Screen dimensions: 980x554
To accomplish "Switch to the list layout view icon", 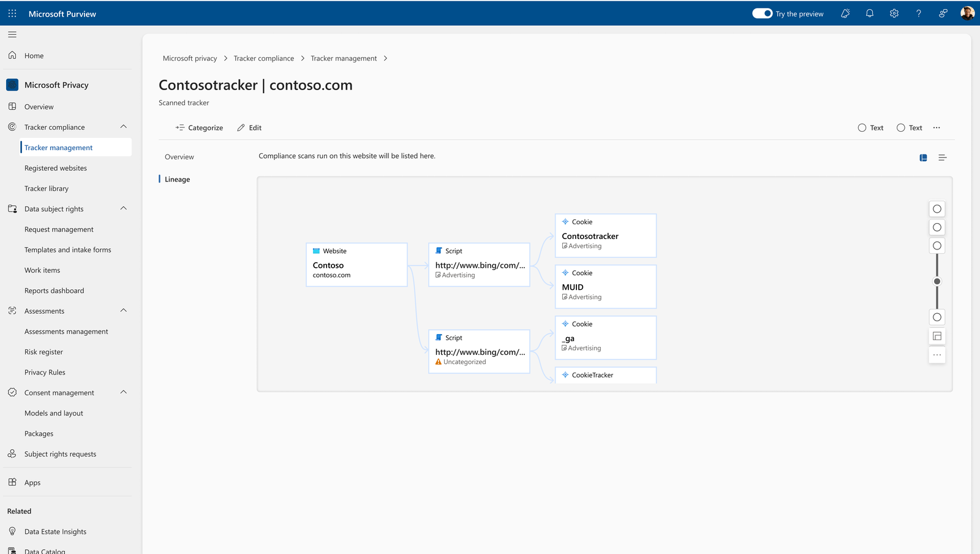I will coord(943,157).
